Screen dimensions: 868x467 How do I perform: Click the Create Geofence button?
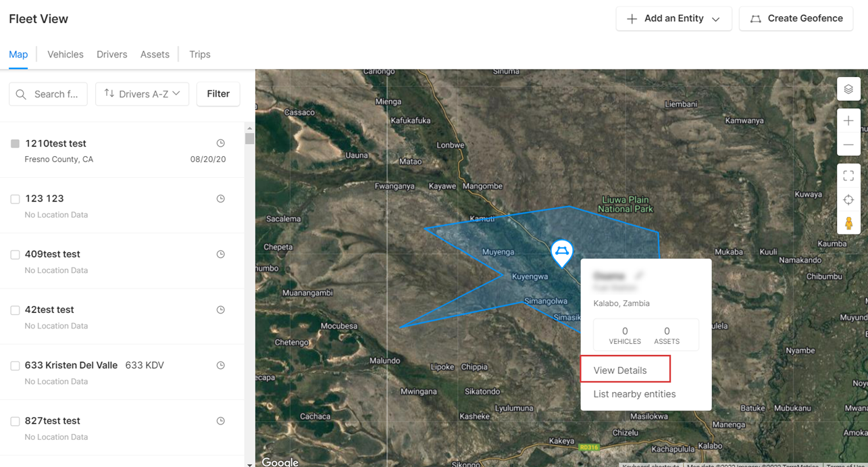click(796, 19)
